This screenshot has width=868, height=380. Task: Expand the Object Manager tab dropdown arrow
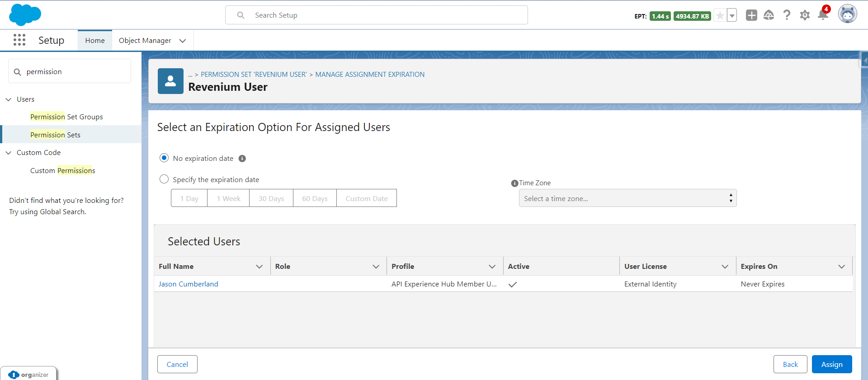183,41
